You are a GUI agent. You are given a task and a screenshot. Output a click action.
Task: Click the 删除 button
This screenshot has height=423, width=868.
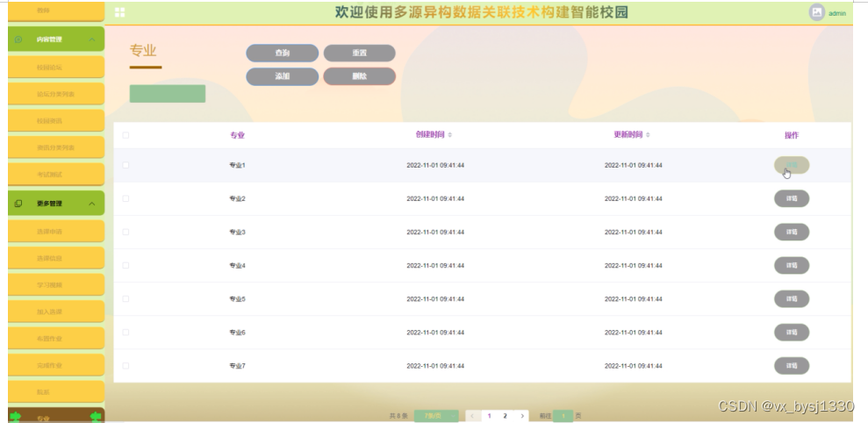point(359,76)
